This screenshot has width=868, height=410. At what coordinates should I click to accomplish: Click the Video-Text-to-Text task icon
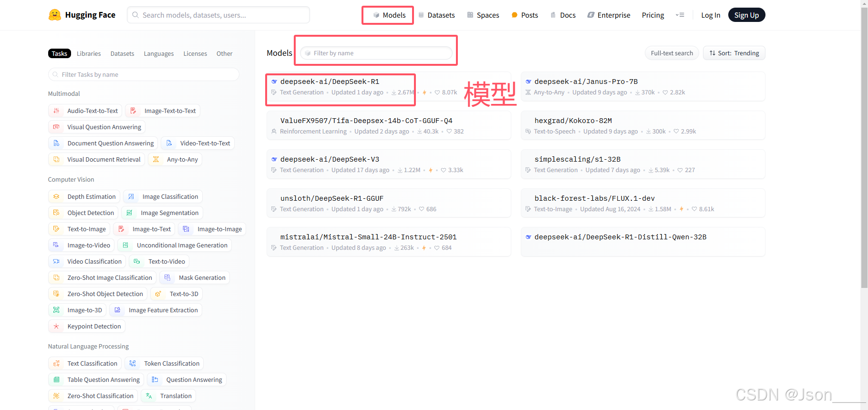point(169,143)
